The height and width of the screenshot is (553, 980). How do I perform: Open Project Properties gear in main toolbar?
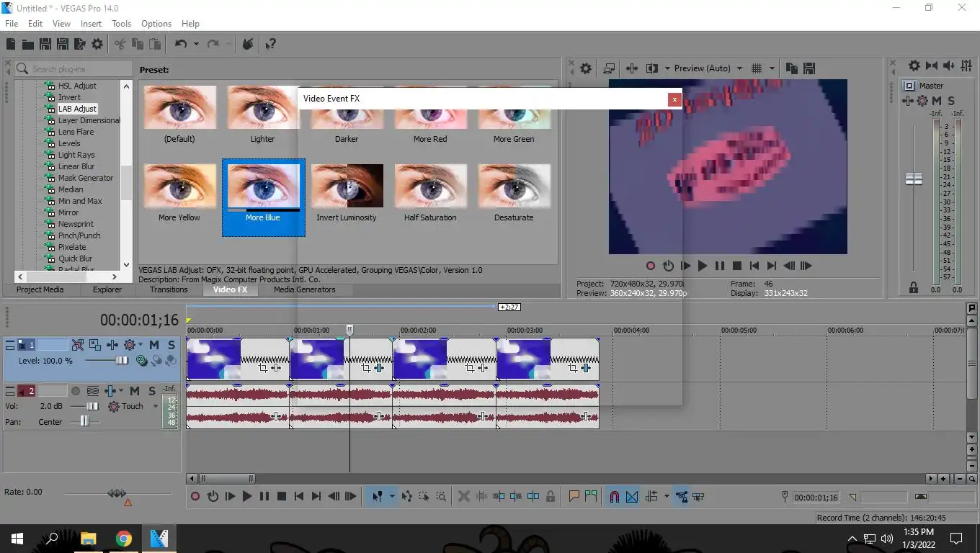point(97,45)
